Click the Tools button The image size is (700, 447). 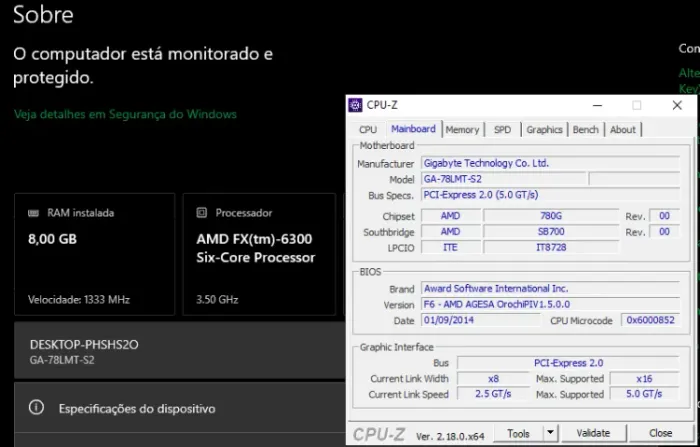[518, 433]
